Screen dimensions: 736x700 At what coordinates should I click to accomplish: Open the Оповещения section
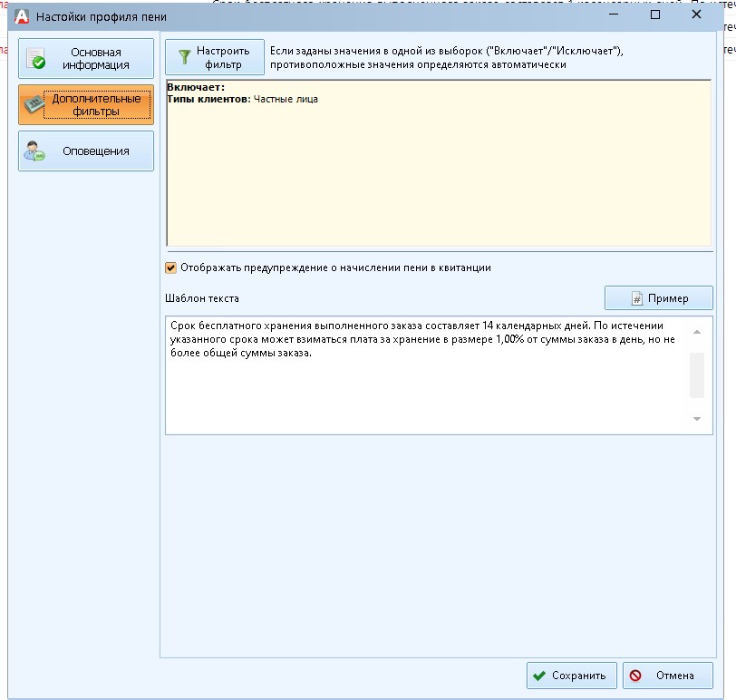click(86, 151)
